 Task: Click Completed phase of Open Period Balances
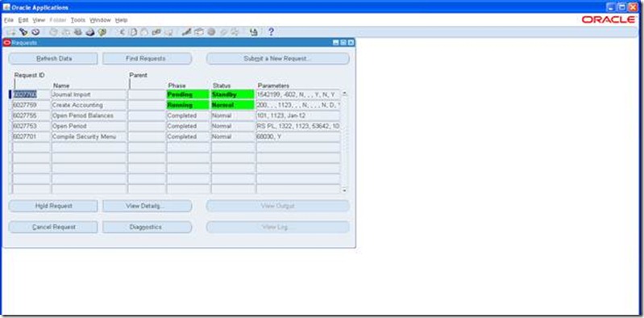pyautogui.click(x=188, y=115)
